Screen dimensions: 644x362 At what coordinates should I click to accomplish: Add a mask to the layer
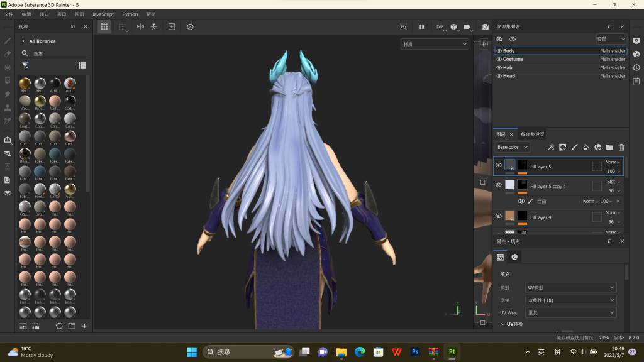(563, 147)
